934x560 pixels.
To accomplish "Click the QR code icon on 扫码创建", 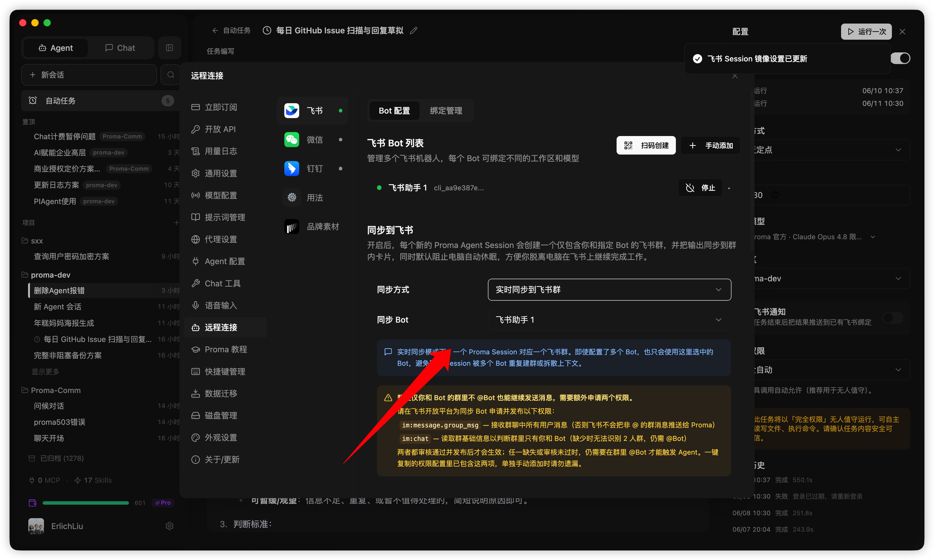I will (x=628, y=146).
